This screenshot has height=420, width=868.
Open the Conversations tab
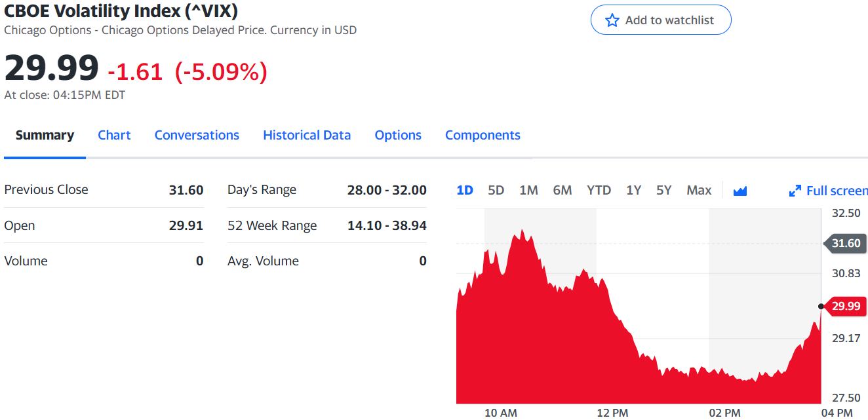coord(197,135)
